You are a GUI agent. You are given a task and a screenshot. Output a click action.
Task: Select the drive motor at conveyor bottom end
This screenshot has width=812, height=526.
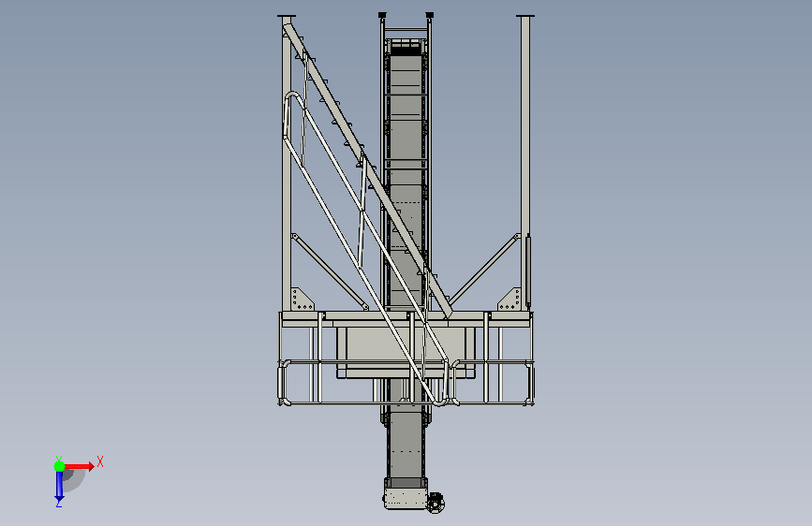(x=436, y=503)
